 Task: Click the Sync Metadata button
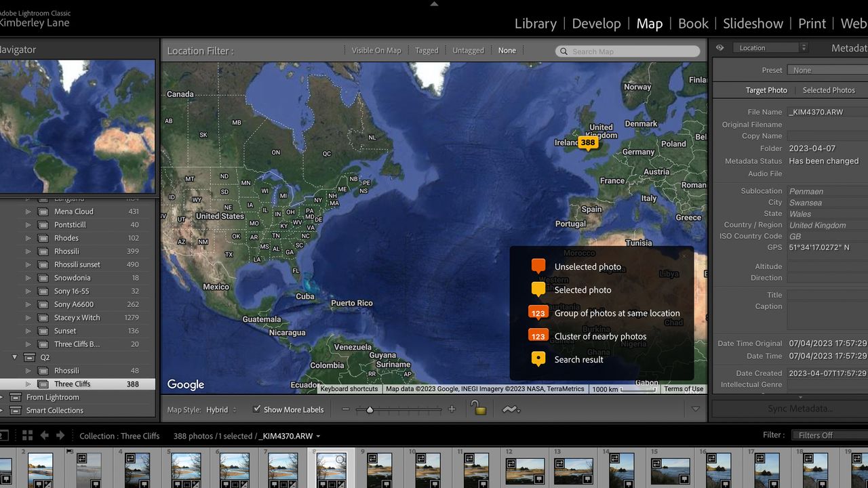pos(790,409)
